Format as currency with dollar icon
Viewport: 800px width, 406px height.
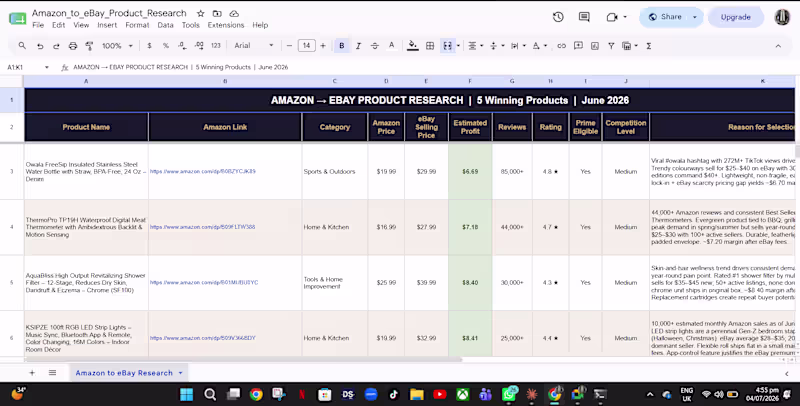[149, 46]
